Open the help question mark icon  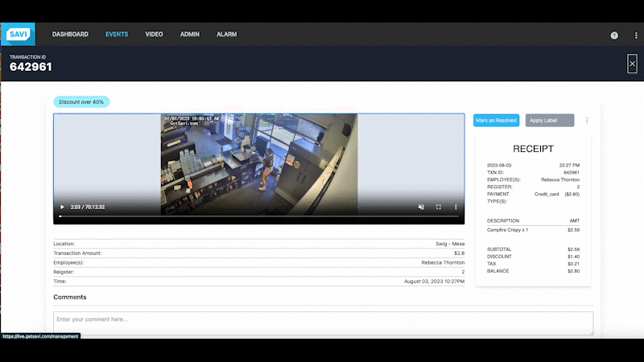(614, 35)
